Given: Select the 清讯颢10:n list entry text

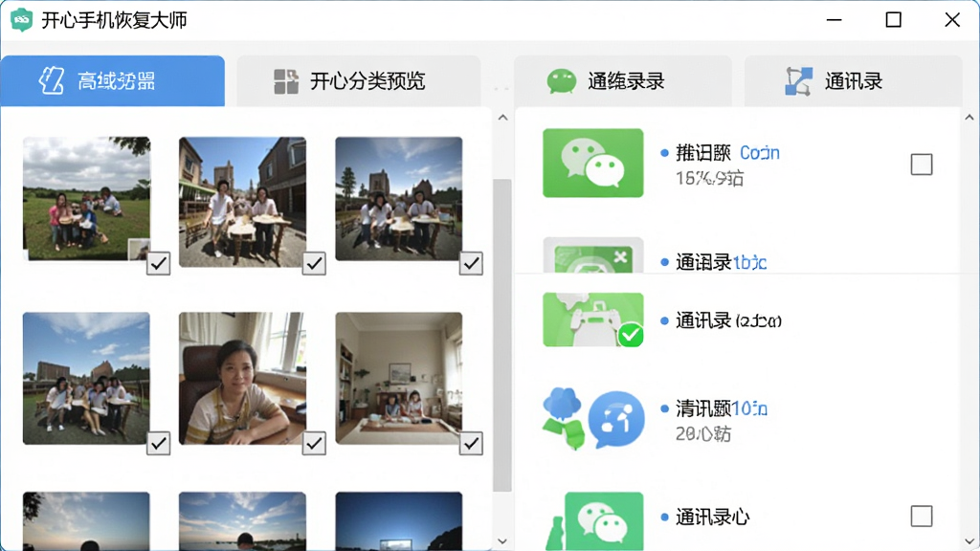Looking at the screenshot, I should coord(722,408).
